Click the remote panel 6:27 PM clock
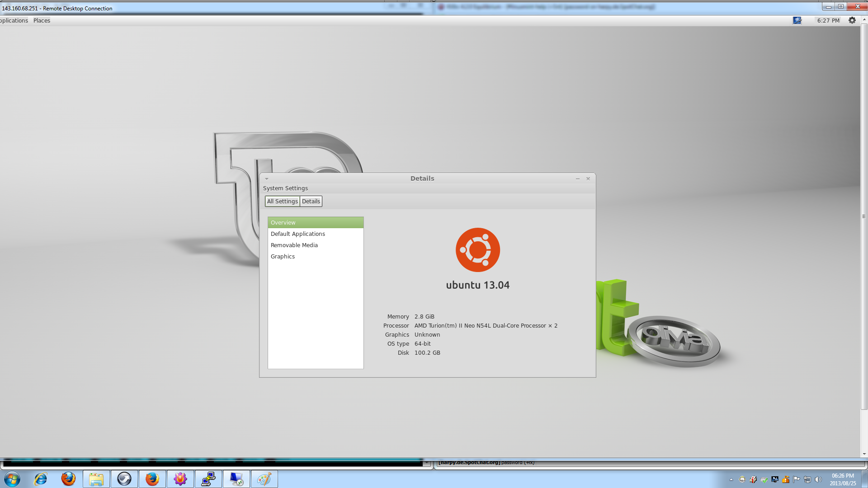This screenshot has width=868, height=488. click(x=828, y=20)
